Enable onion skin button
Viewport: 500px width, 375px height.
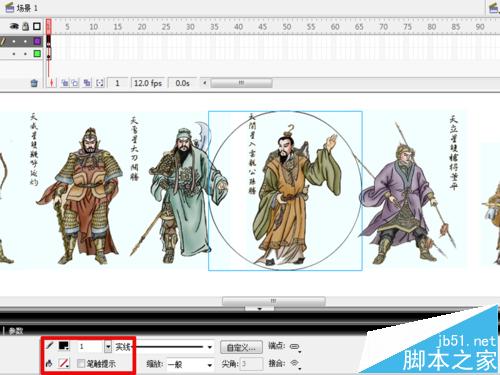pos(64,83)
